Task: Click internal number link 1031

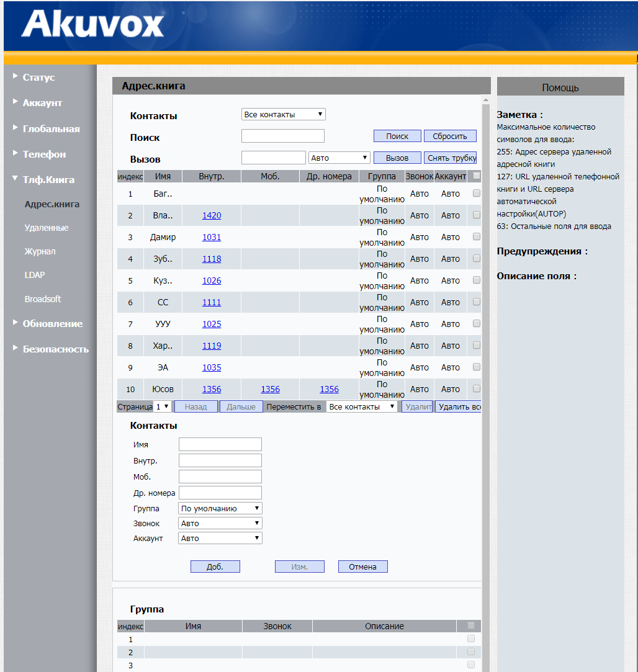Action: pyautogui.click(x=212, y=237)
